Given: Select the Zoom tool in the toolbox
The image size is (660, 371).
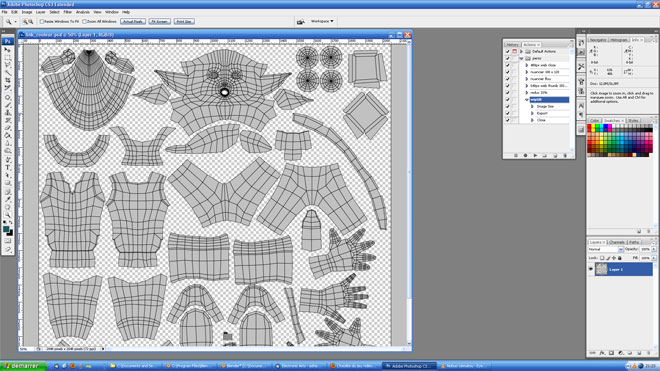Looking at the screenshot, I should pos(8,214).
